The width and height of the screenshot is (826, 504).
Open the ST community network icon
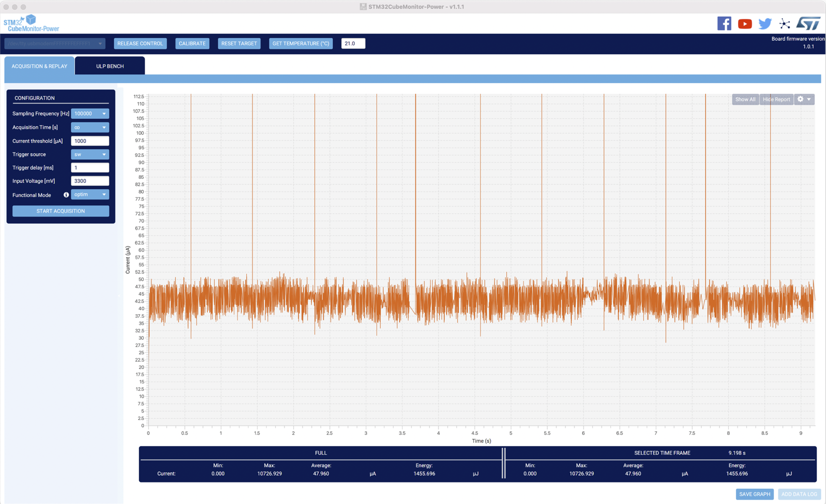784,23
